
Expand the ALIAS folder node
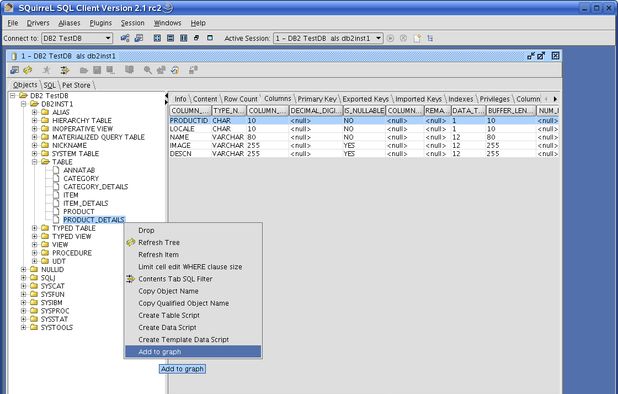35,112
